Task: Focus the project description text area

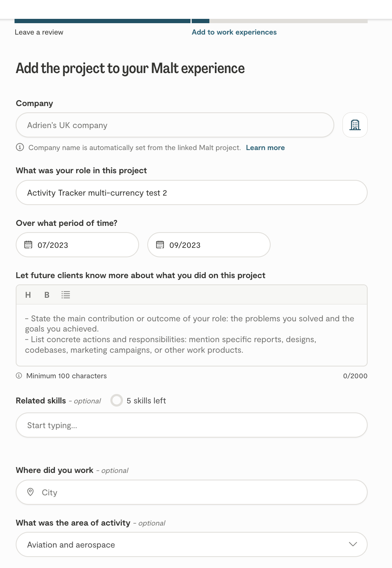Action: pos(191,334)
